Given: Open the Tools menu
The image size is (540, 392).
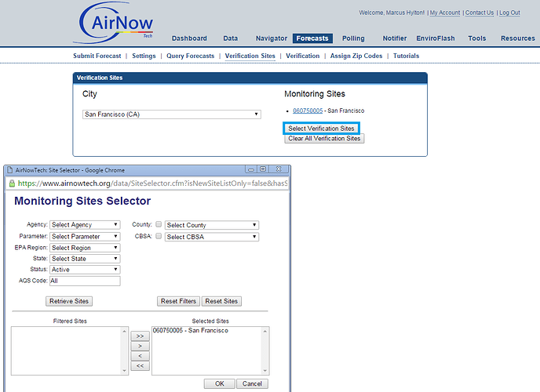Looking at the screenshot, I should coord(477,38).
